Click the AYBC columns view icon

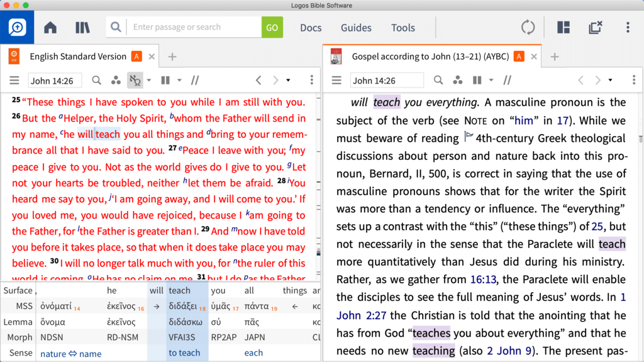tap(477, 80)
